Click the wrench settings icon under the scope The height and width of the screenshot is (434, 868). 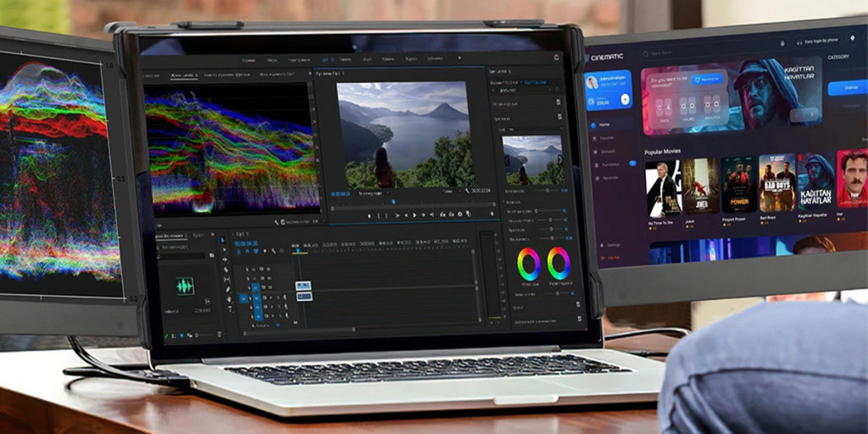coord(278,222)
